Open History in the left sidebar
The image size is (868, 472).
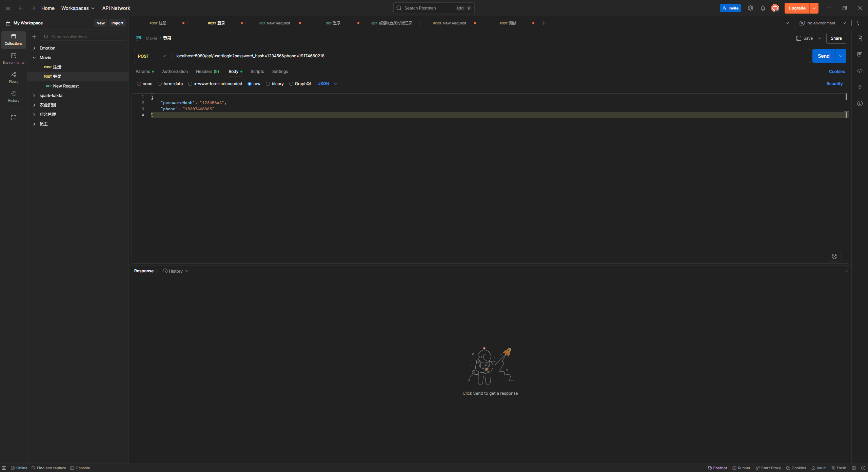(13, 96)
